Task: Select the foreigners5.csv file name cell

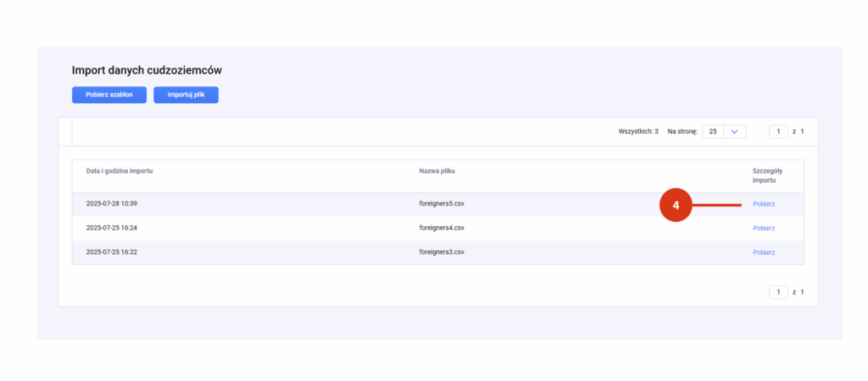Action: [x=442, y=203]
